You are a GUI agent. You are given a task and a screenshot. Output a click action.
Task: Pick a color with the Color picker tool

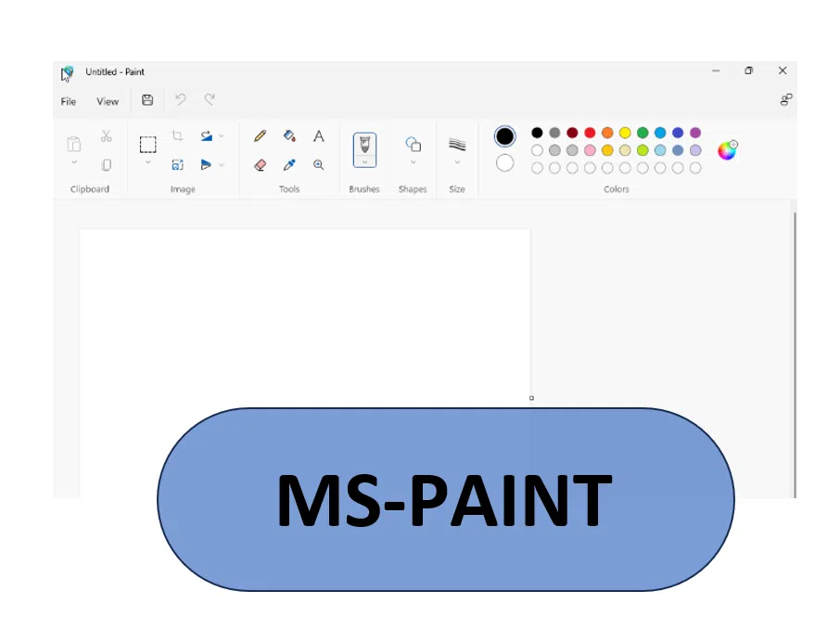click(x=288, y=164)
